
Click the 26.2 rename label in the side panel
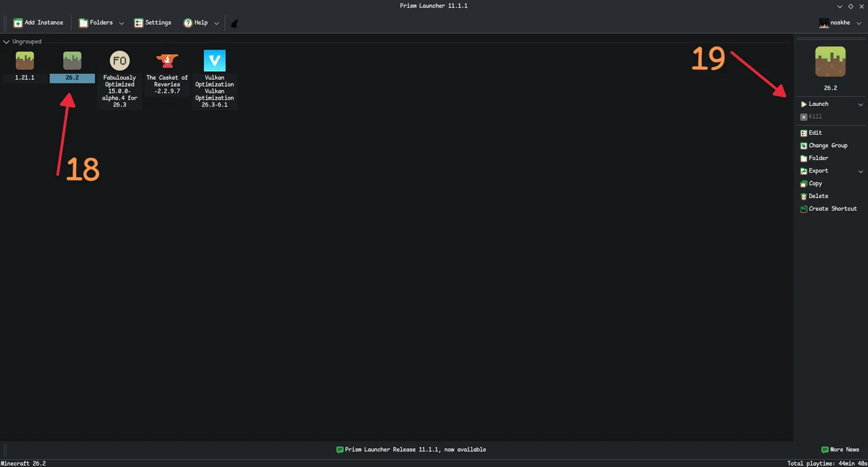[x=830, y=88]
